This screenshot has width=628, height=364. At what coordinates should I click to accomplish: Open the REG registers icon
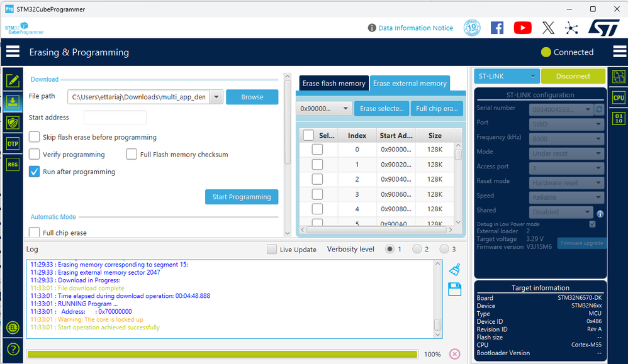point(13,165)
